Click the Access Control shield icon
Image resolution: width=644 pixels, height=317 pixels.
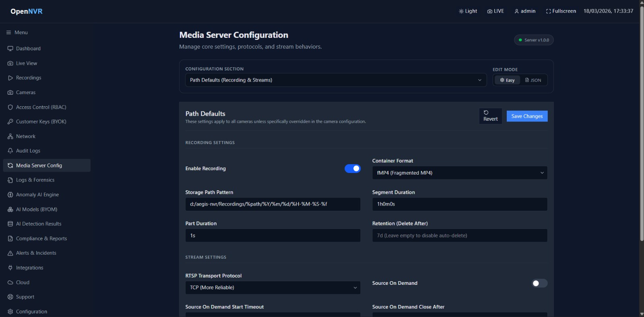click(10, 107)
